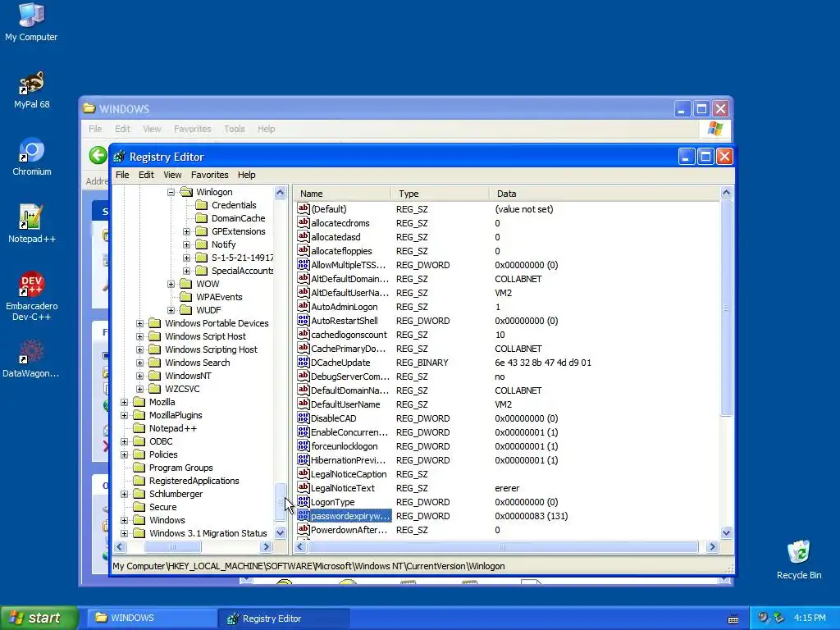Viewport: 840px width, 630px height.
Task: Click the clock showing 4:15 PM
Action: tap(810, 619)
